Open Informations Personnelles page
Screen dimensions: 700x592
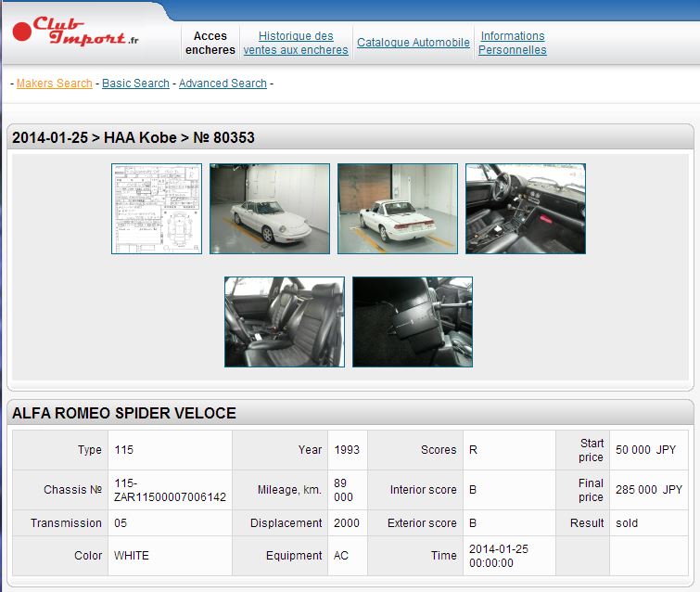(x=513, y=43)
